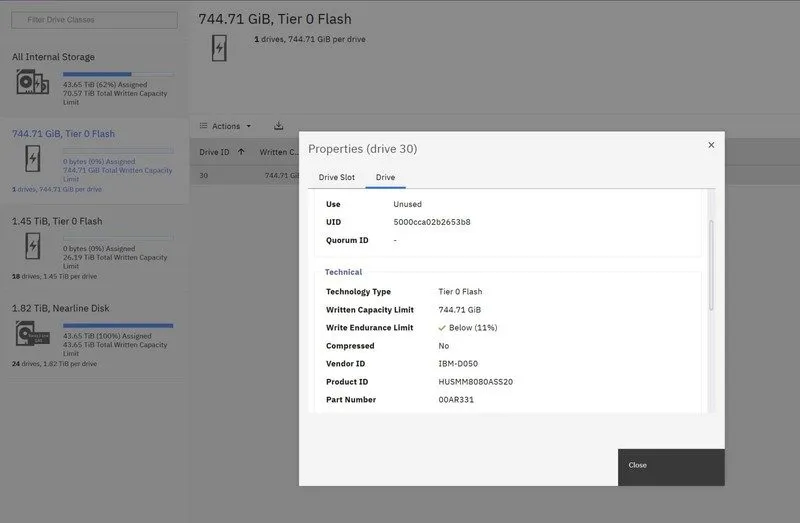800x523 pixels.
Task: Click the download/export icon in toolbar
Action: point(279,126)
